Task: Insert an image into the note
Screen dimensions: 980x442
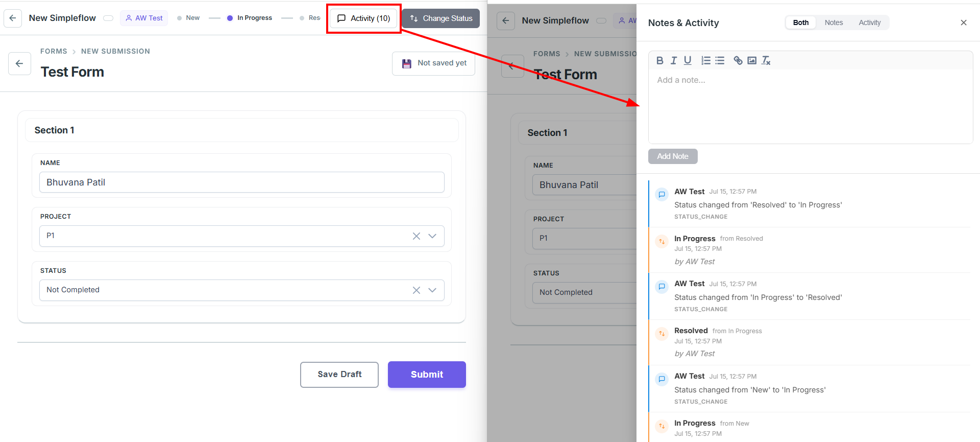Action: coord(752,60)
